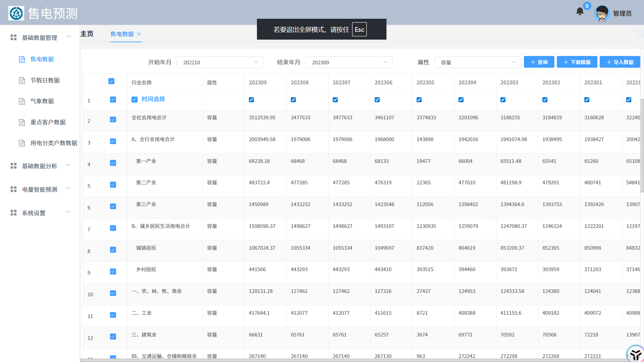
Task: Close the 售电数据 tab with X
Action: click(139, 34)
